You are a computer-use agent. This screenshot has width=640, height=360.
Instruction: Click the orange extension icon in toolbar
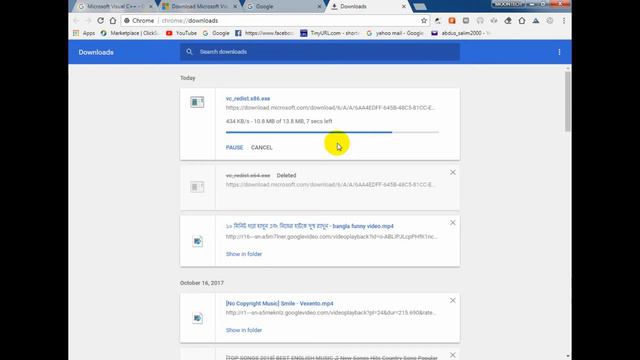coord(452,20)
